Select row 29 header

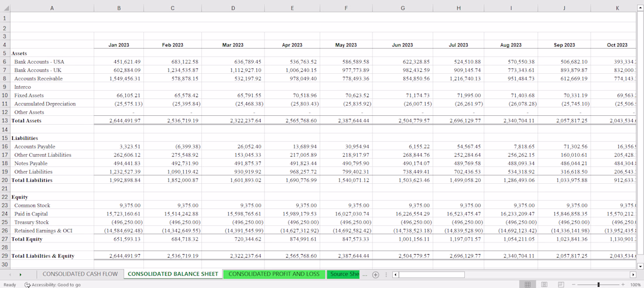[5, 256]
